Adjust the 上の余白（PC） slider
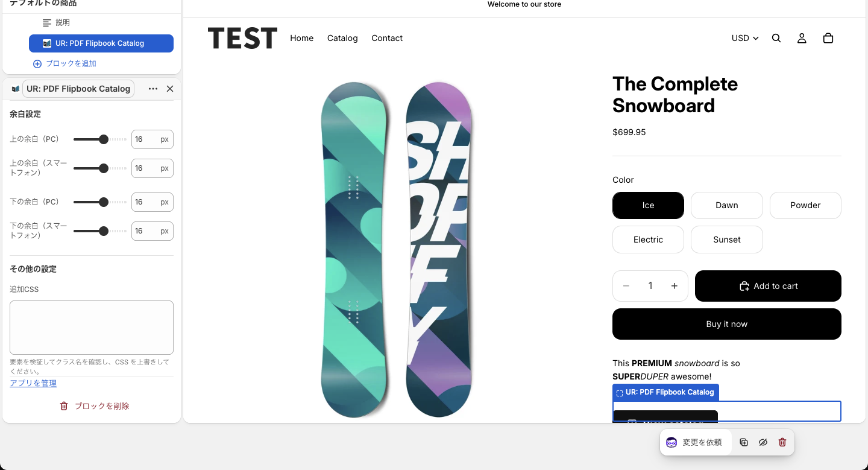 100,139
